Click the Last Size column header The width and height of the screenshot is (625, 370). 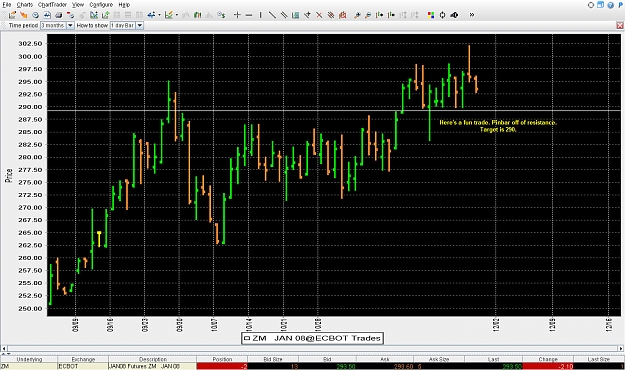click(x=599, y=359)
